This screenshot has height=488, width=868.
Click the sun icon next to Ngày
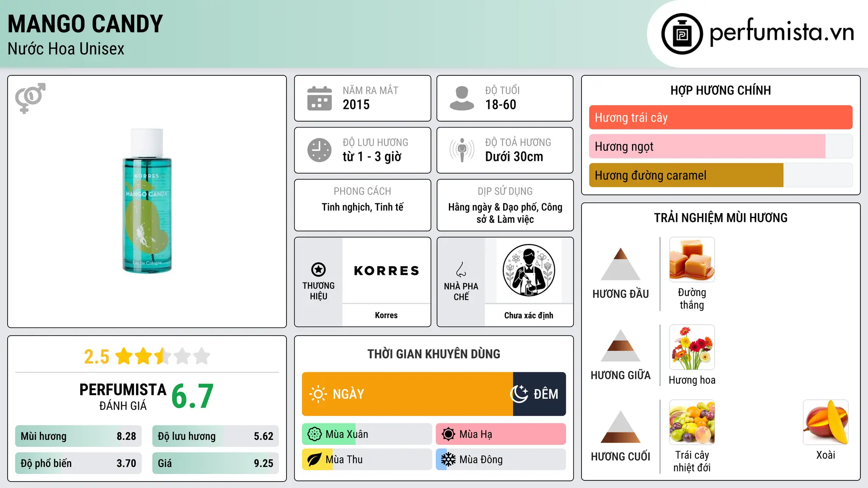pos(318,394)
